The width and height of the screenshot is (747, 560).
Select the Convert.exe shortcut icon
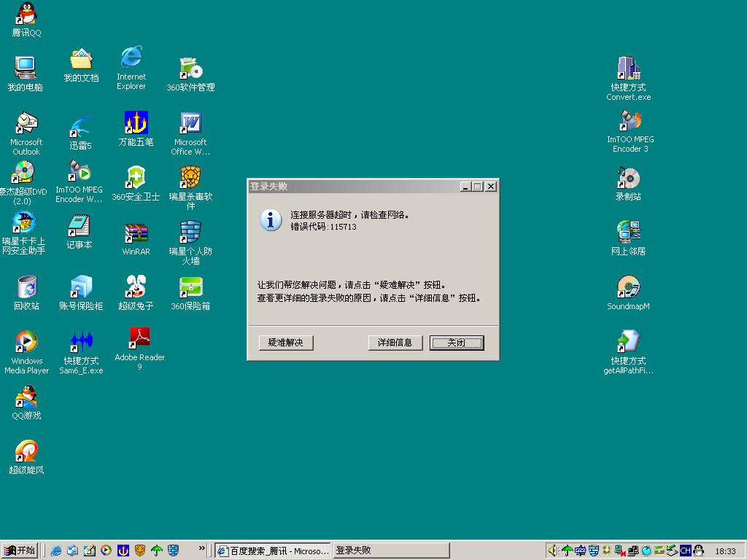click(628, 79)
